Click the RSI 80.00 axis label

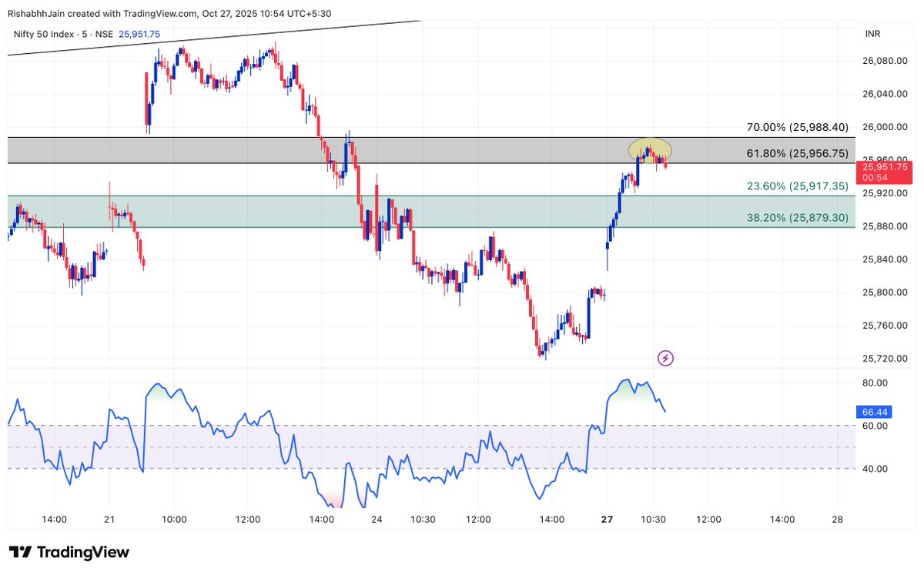tap(876, 383)
